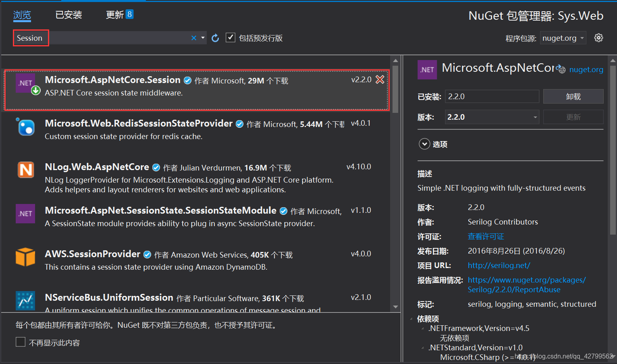Click verified badge next to RedisSessionStateProvider
The width and height of the screenshot is (617, 364).
coord(239,124)
